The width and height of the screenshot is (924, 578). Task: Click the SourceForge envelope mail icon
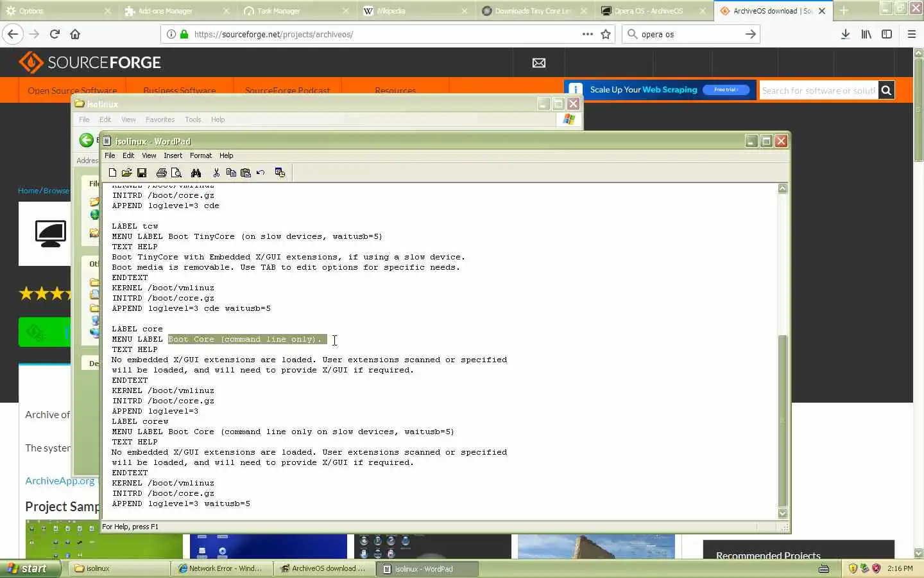point(539,62)
